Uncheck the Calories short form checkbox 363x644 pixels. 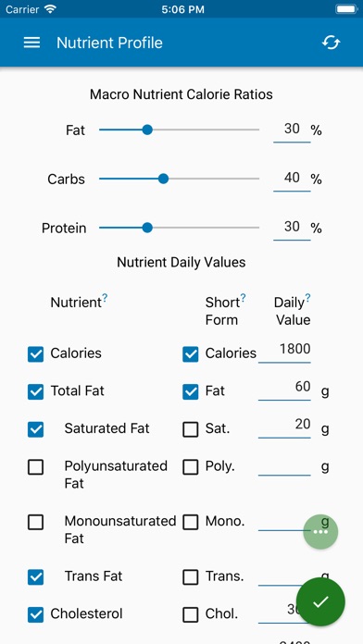191,354
